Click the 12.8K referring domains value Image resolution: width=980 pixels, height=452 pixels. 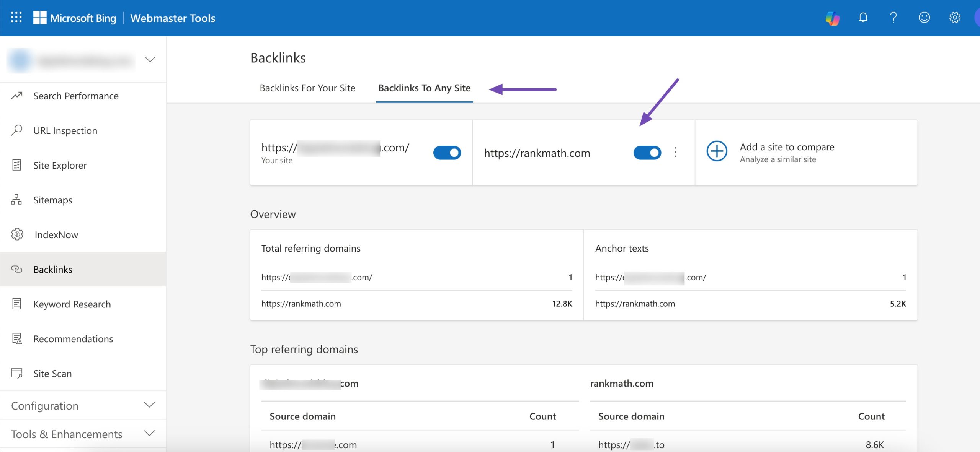point(562,304)
